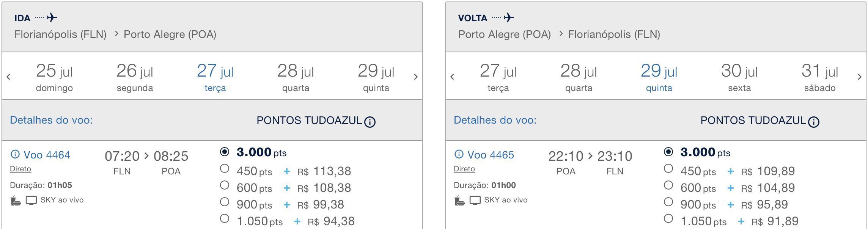Click the info icon beside Voo 4464
The height and width of the screenshot is (229, 868).
click(x=15, y=154)
